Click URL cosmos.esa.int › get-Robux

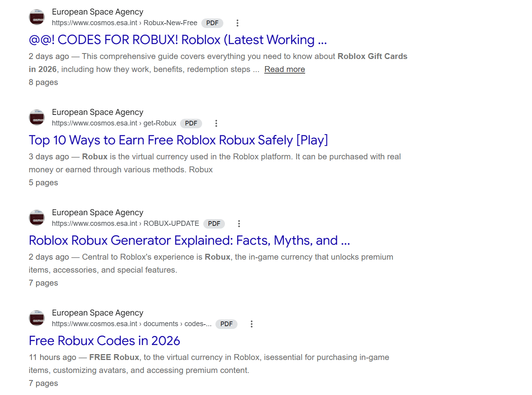point(114,123)
